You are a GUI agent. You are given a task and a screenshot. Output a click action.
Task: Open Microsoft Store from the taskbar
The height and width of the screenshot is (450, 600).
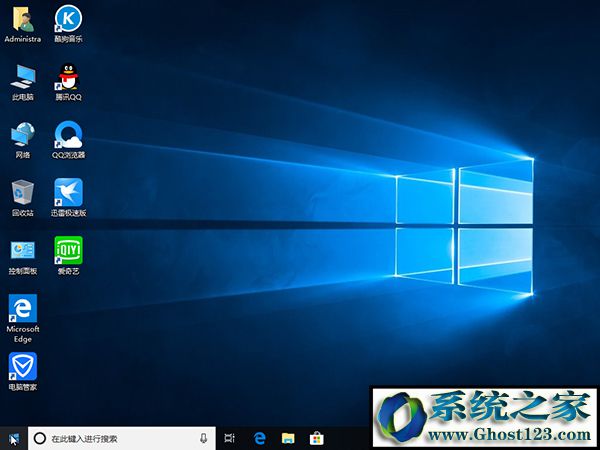pos(316,439)
